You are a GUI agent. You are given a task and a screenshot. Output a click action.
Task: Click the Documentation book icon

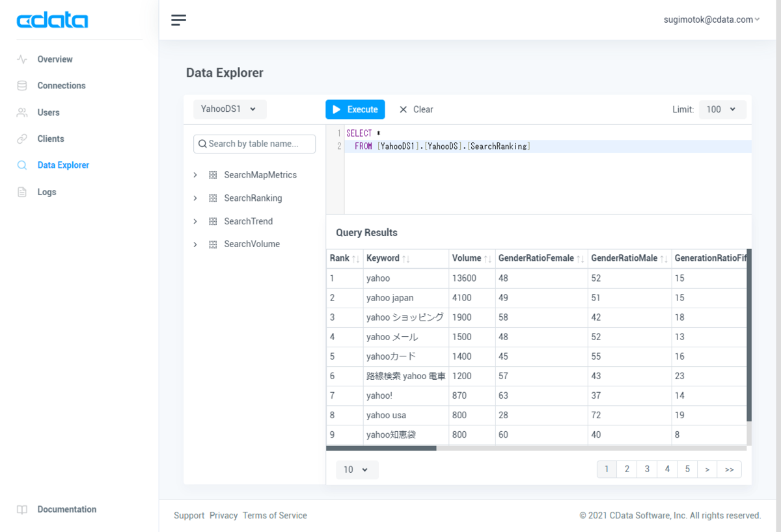(22, 509)
